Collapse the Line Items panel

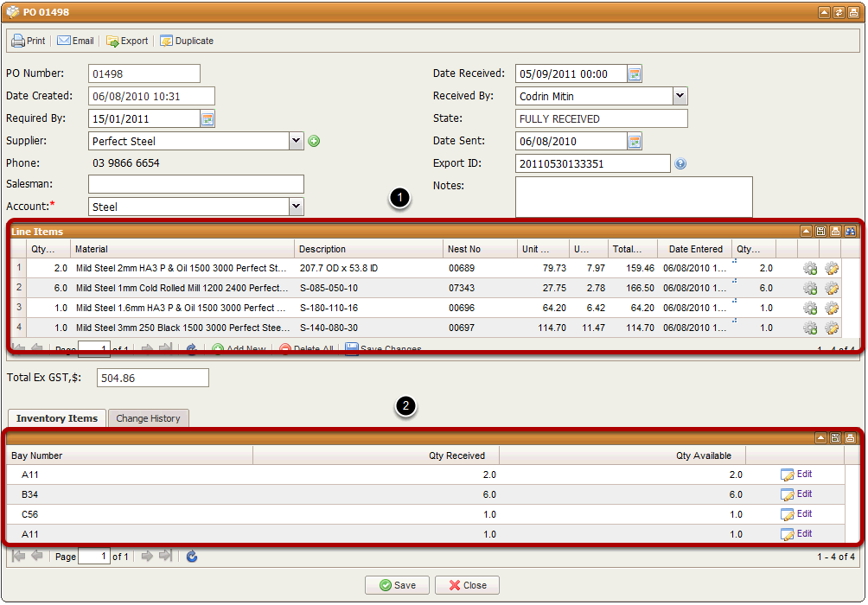(805, 232)
